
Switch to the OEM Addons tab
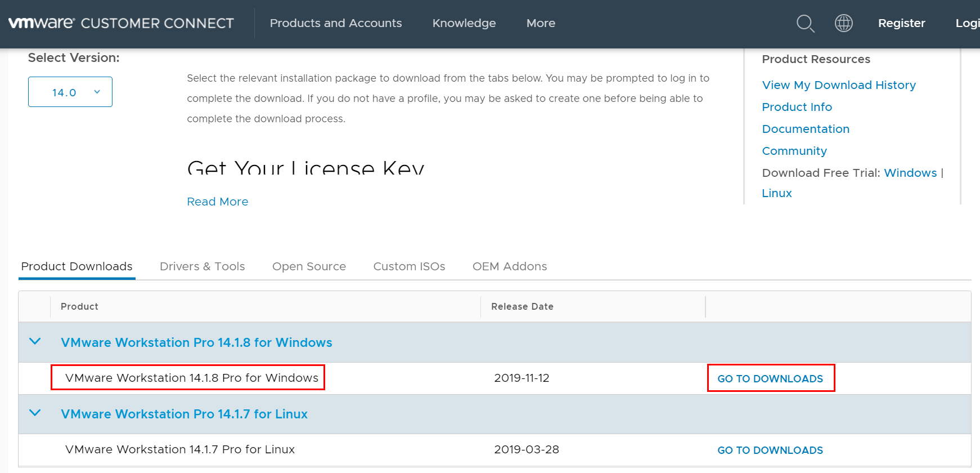click(510, 266)
